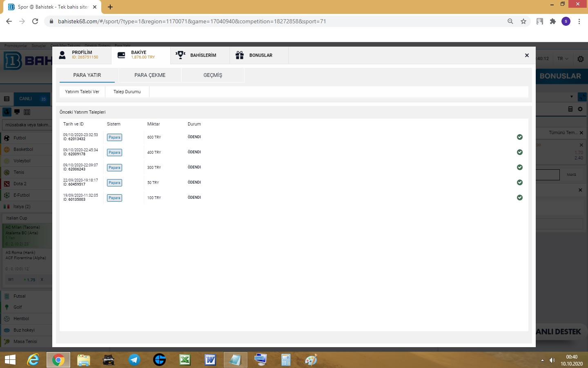Screen dimensions: 588x368
Task: Click the Bonuslar gift icon
Action: (x=240, y=55)
